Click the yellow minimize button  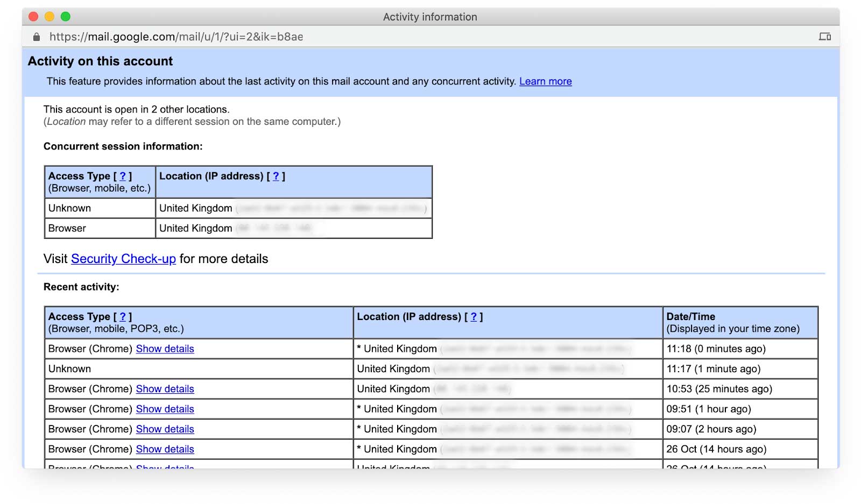50,17
